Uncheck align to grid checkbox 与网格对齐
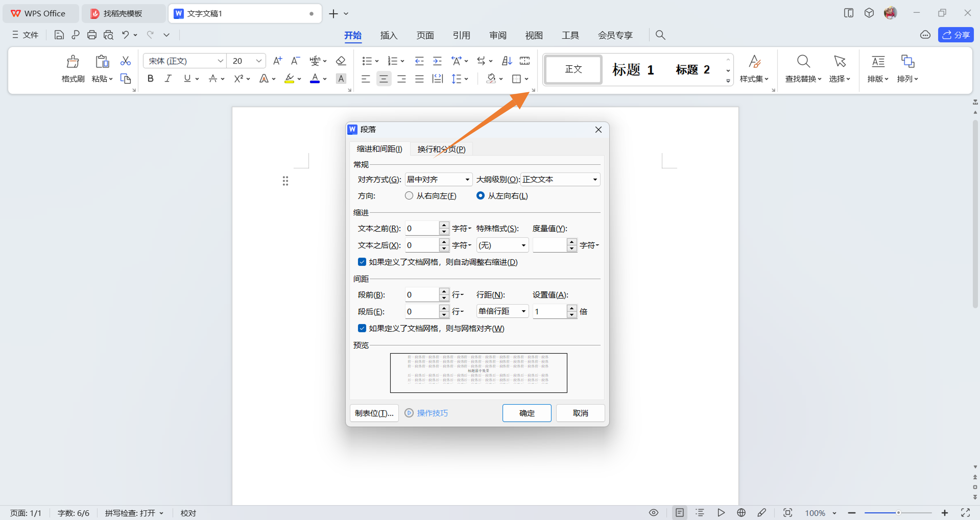Screen dimensions: 980x520 [362, 328]
